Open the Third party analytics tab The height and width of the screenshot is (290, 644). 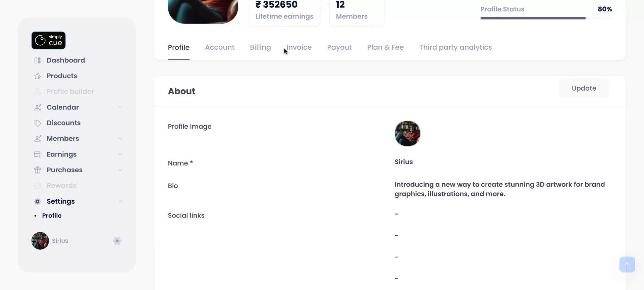tap(455, 47)
